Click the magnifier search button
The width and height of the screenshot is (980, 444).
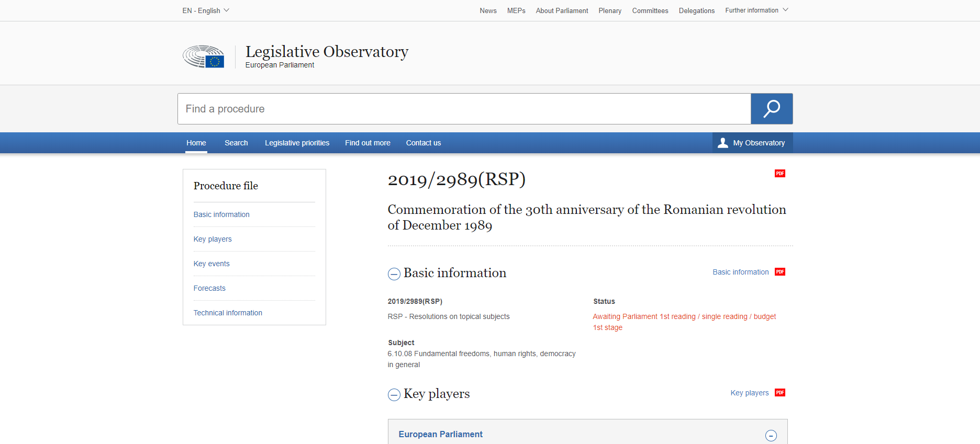[772, 109]
